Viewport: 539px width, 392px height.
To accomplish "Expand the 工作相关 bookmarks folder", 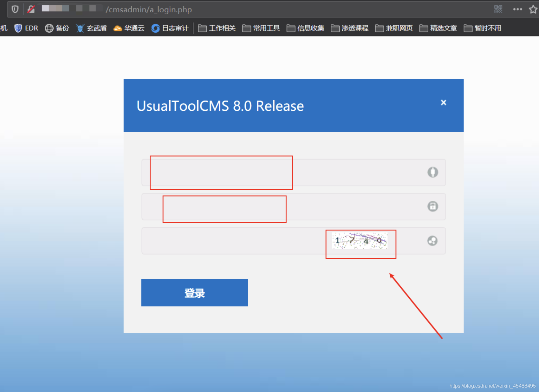I will 217,28.
